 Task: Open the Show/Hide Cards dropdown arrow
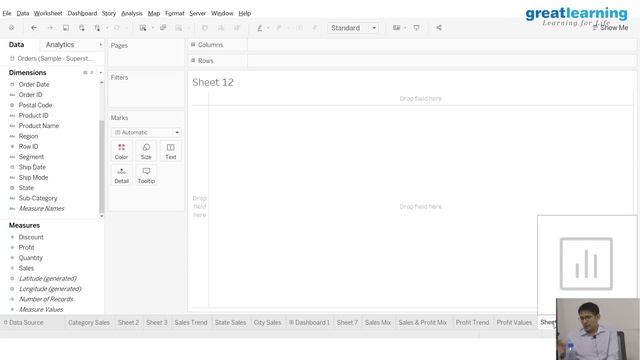pyautogui.click(x=405, y=28)
